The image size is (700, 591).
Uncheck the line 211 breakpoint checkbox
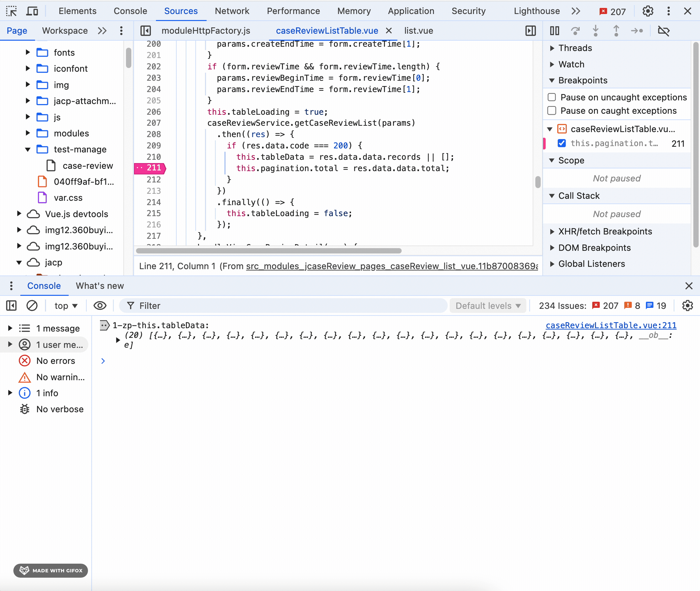(562, 143)
